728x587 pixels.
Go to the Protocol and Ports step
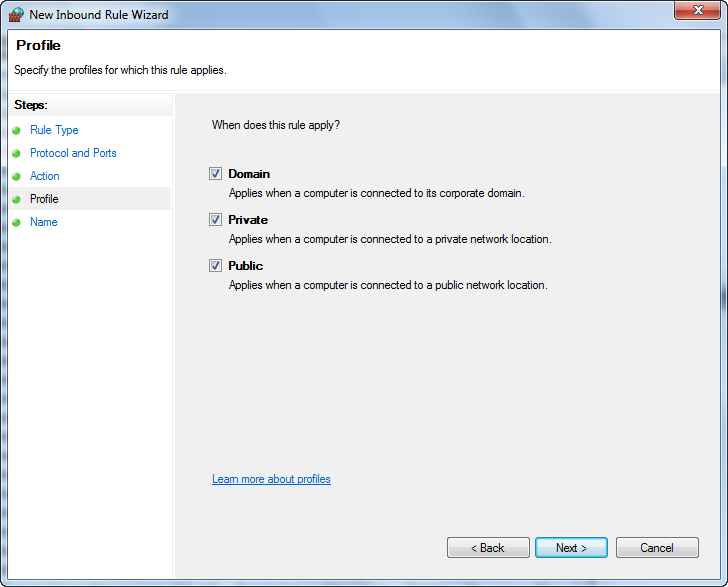coord(73,153)
